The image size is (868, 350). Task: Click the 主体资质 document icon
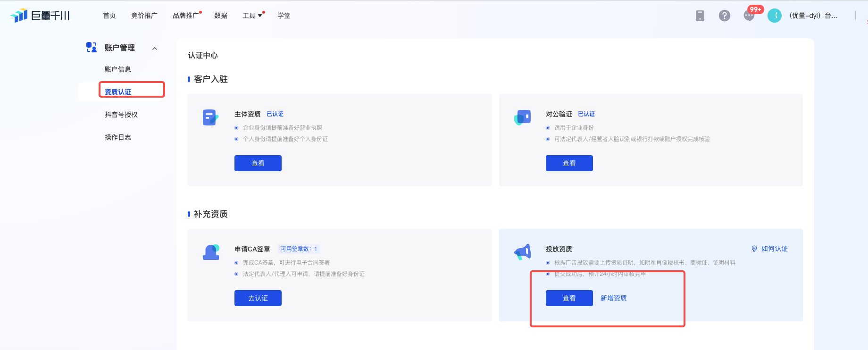[210, 117]
